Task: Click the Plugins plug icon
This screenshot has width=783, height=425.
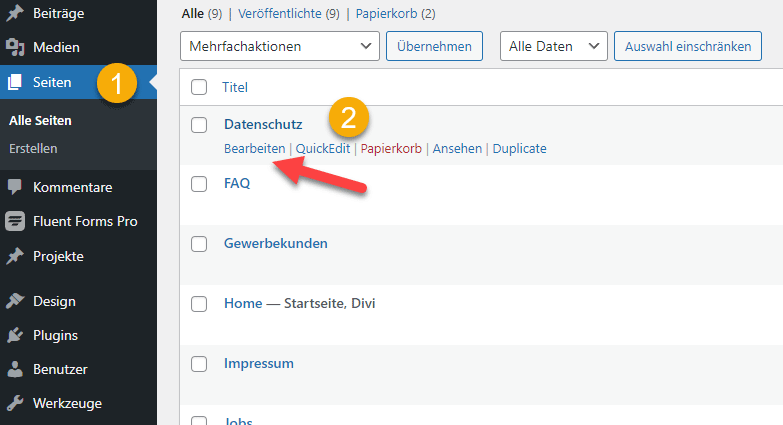Action: click(x=15, y=335)
